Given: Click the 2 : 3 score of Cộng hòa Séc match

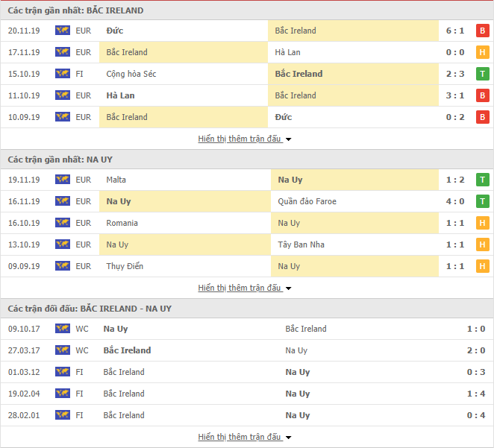Looking at the screenshot, I should 455,74.
